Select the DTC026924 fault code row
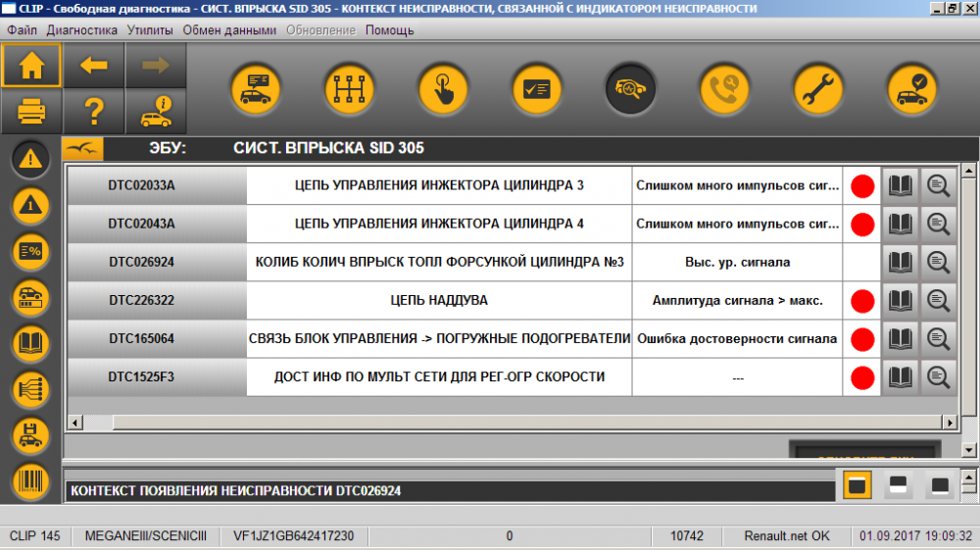This screenshot has height=550, width=980. pos(512,262)
